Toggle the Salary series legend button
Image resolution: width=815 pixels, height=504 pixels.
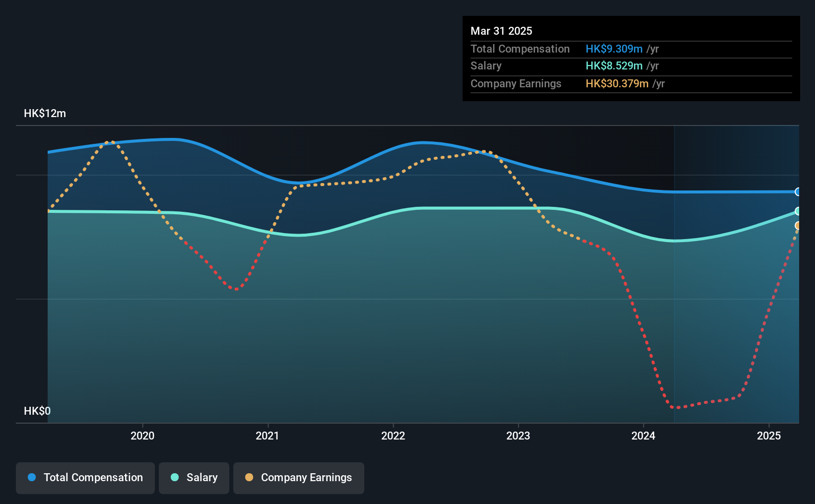[x=194, y=478]
